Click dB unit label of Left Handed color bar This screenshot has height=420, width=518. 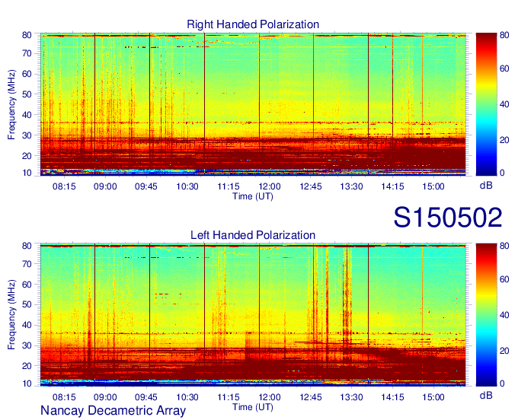click(486, 395)
